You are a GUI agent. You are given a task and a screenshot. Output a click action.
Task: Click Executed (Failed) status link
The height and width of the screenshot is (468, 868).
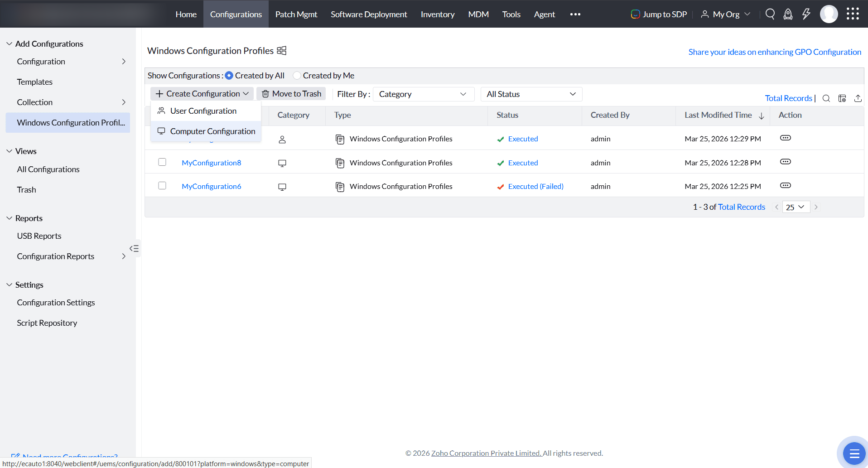click(536, 186)
